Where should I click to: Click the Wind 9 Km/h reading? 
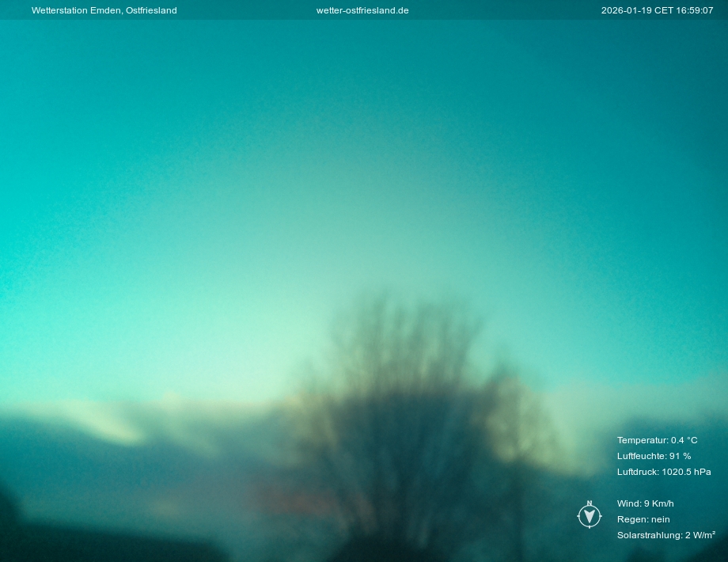tap(645, 503)
